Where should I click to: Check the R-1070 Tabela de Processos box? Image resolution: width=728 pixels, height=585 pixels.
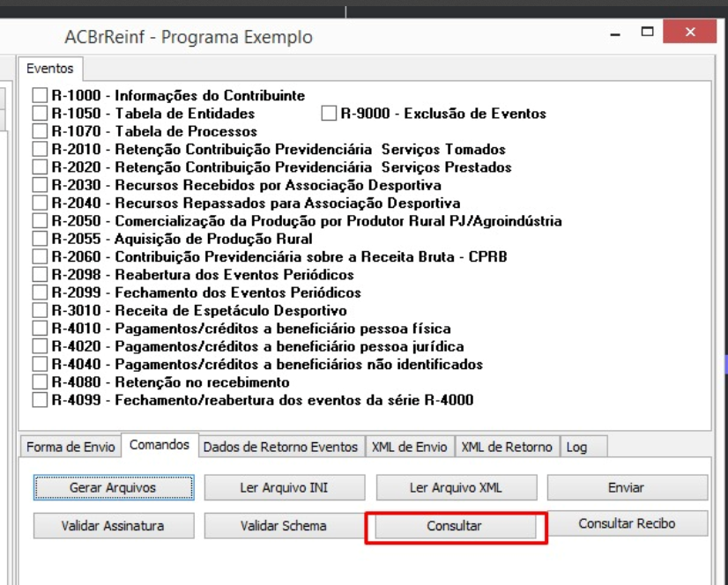point(40,131)
